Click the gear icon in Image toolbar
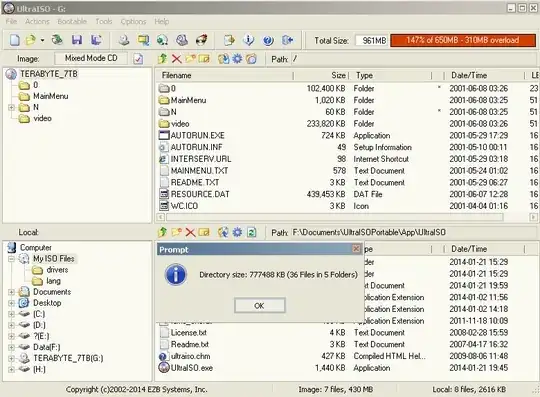540x397 pixels. [x=237, y=59]
